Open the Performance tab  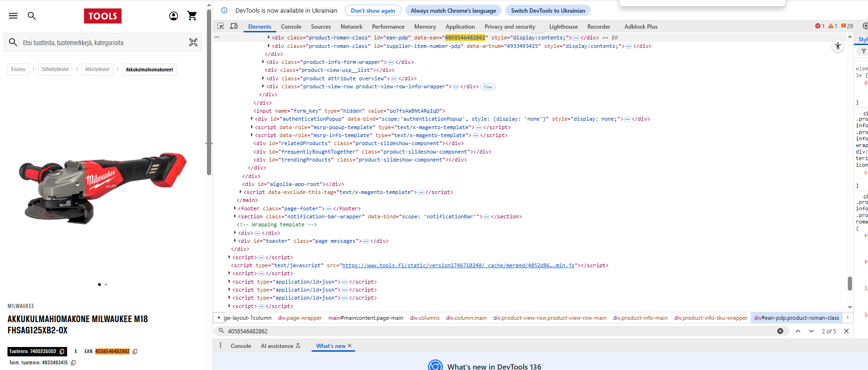388,27
